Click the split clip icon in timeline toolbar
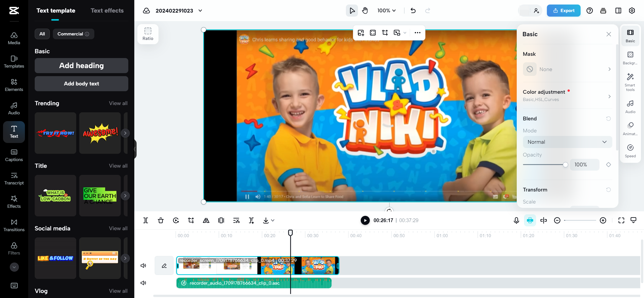The image size is (644, 298). tap(146, 220)
